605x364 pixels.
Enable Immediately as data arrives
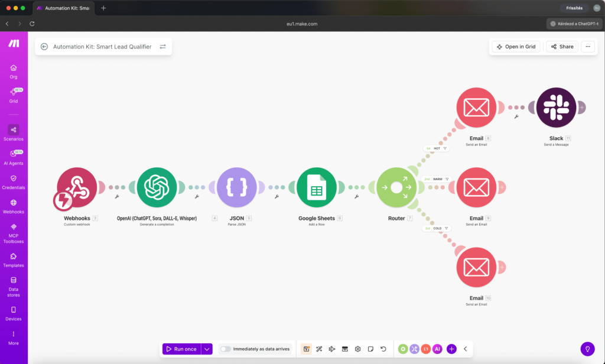[x=225, y=349]
